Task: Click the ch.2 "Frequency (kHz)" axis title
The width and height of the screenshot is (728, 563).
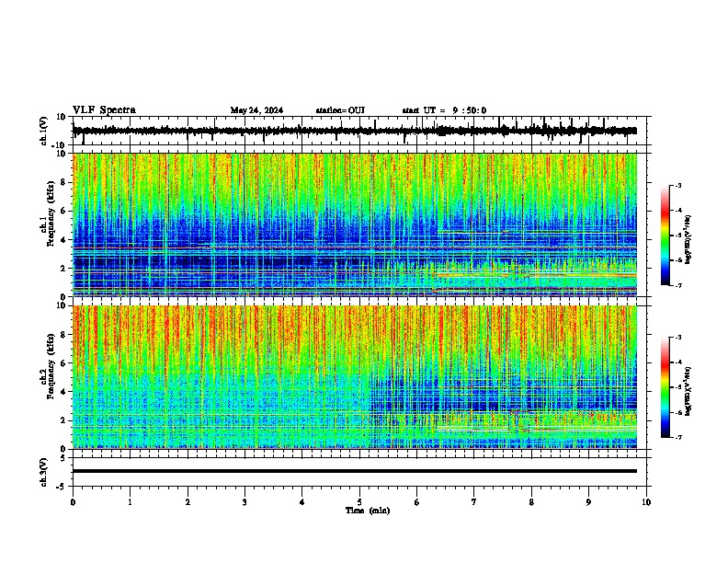Action: coord(51,366)
